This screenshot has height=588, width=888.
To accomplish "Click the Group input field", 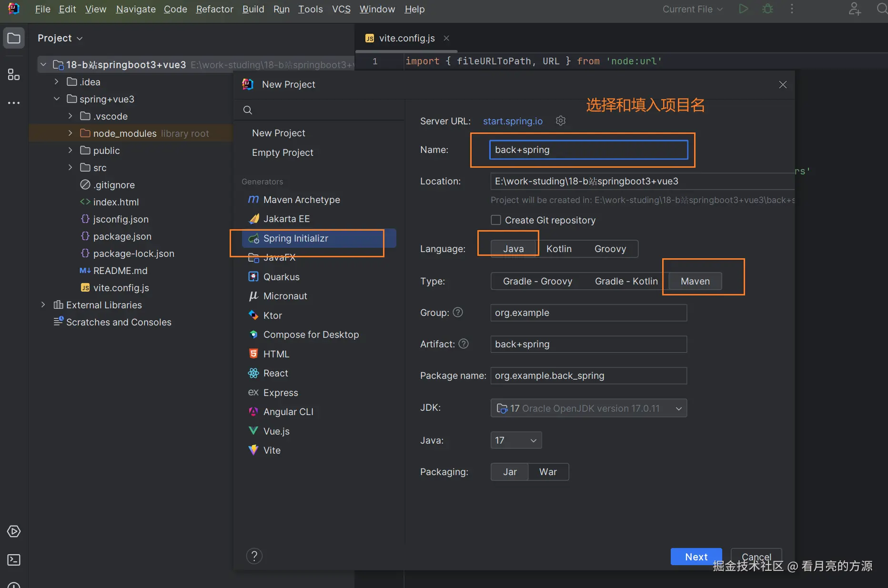I will click(x=589, y=313).
